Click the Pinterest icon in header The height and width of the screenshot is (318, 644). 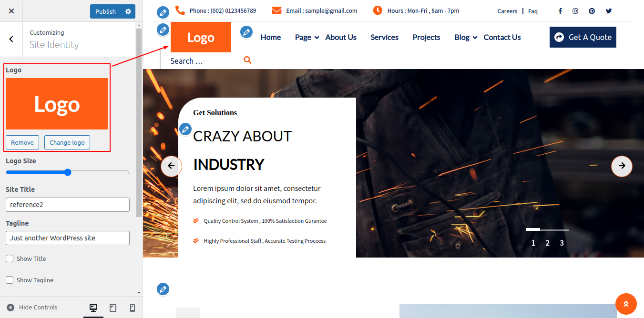tap(592, 11)
